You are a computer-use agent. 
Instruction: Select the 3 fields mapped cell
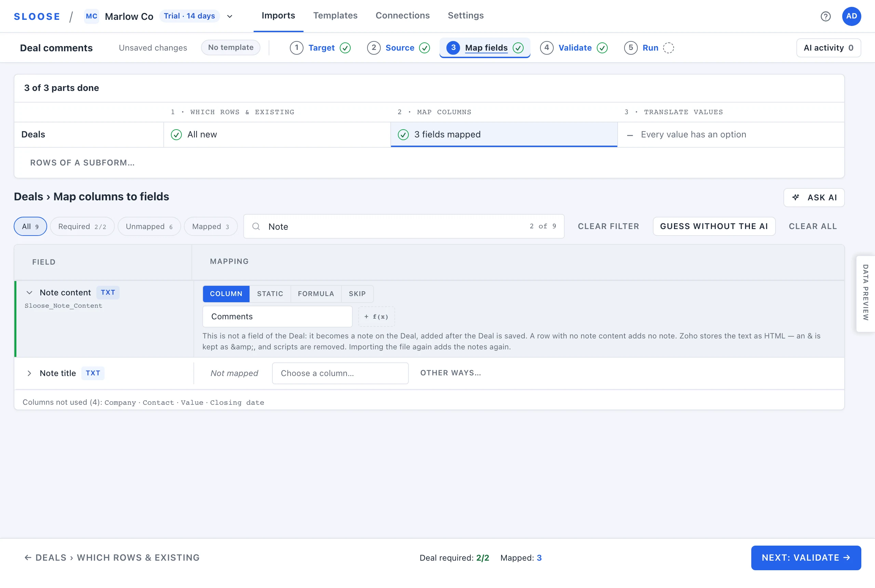tap(504, 134)
